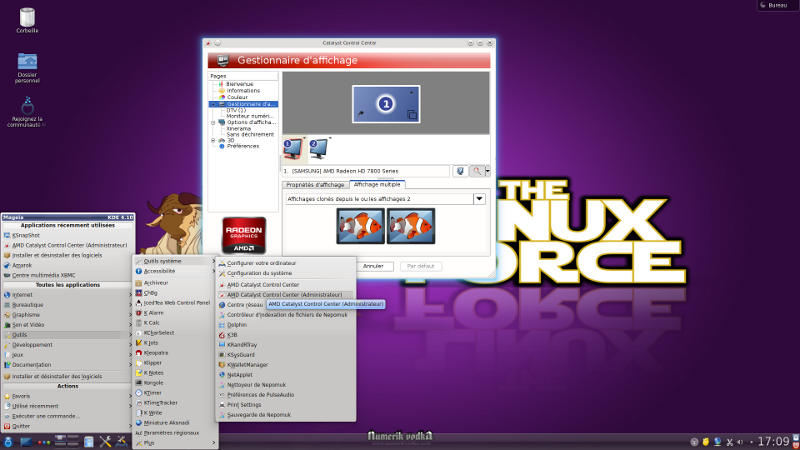Select monitor 2 icon below the display preview
Viewport: 800px width, 450px height.
pos(320,148)
